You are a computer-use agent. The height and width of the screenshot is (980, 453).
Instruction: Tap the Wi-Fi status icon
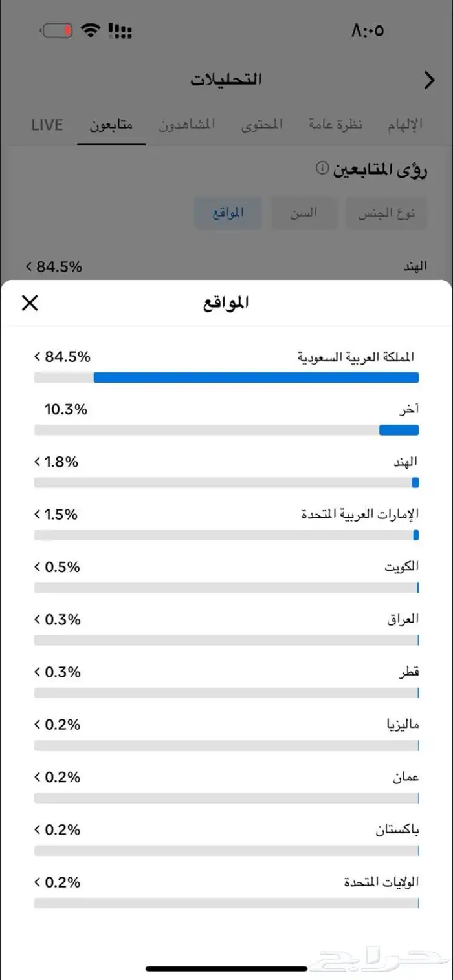coord(91,30)
